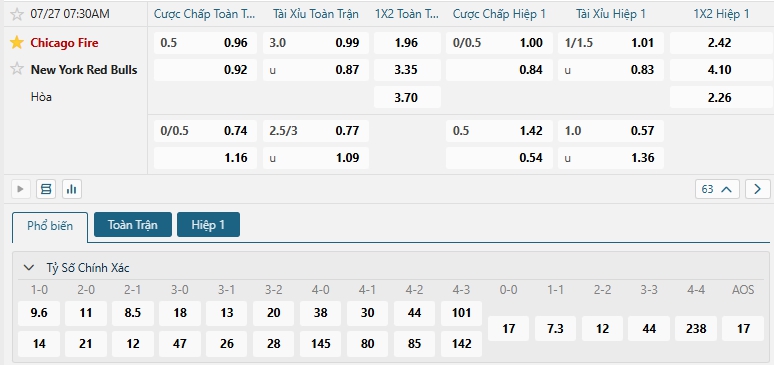Open the bar chart statistics icon

coord(72,189)
